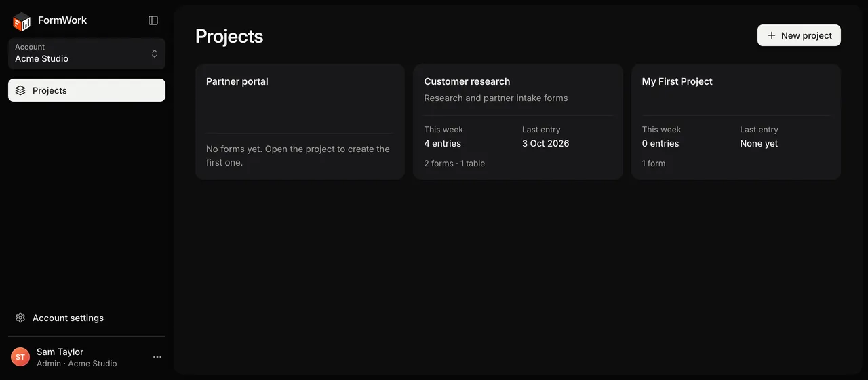Click the Sam Taylor user name

tap(60, 351)
